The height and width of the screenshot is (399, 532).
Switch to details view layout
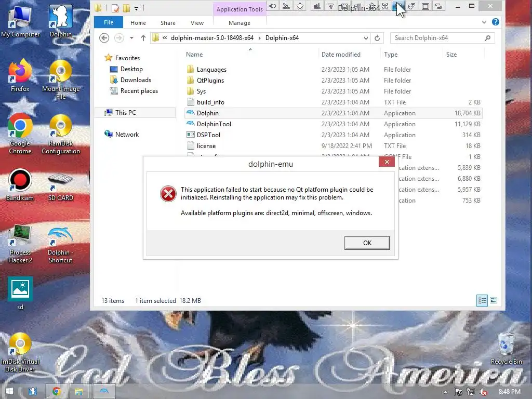[482, 300]
